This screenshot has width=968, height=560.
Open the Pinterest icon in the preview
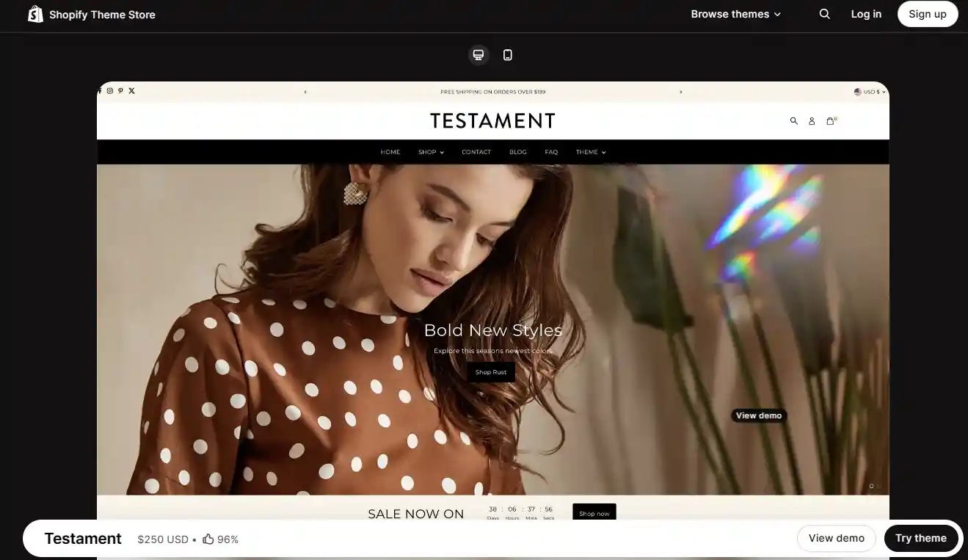(120, 91)
